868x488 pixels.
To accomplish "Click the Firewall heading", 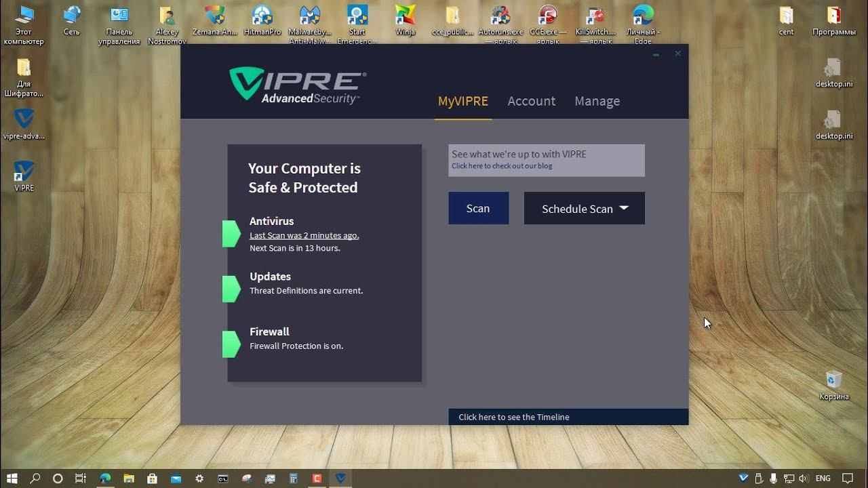I will click(269, 331).
